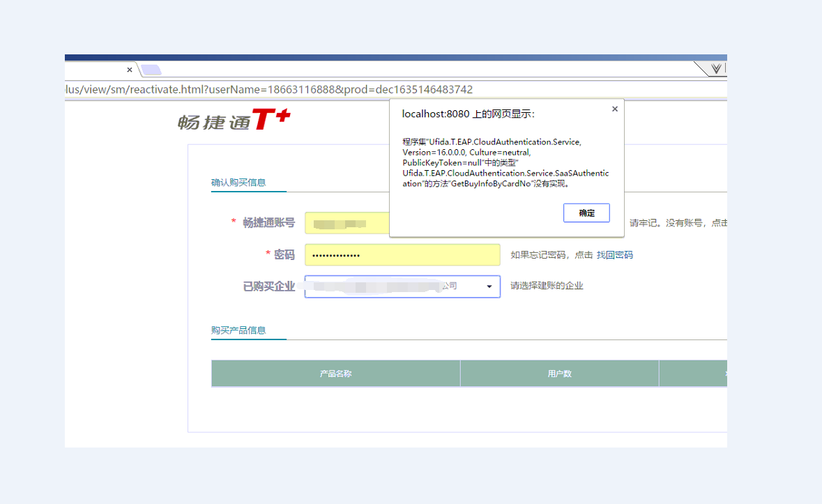822x504 pixels.
Task: Click the 确认购买信息 section tab
Action: click(238, 183)
